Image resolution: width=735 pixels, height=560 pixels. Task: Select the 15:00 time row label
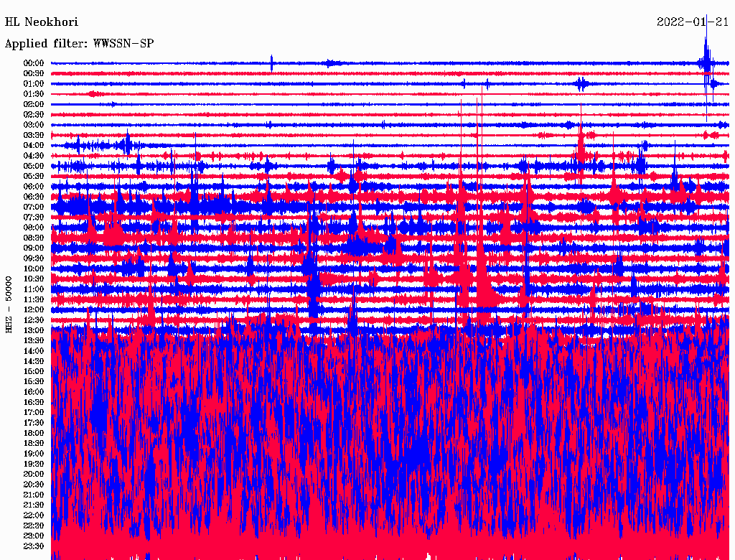[x=33, y=371]
